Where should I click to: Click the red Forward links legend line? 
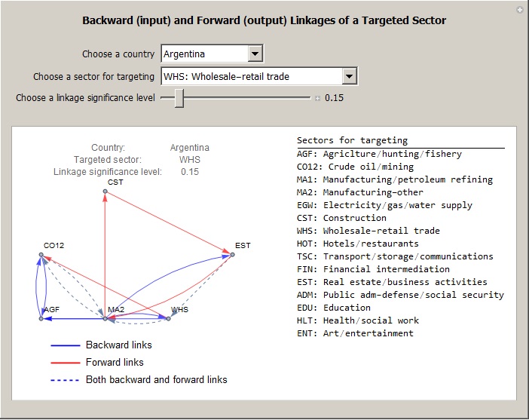click(65, 363)
